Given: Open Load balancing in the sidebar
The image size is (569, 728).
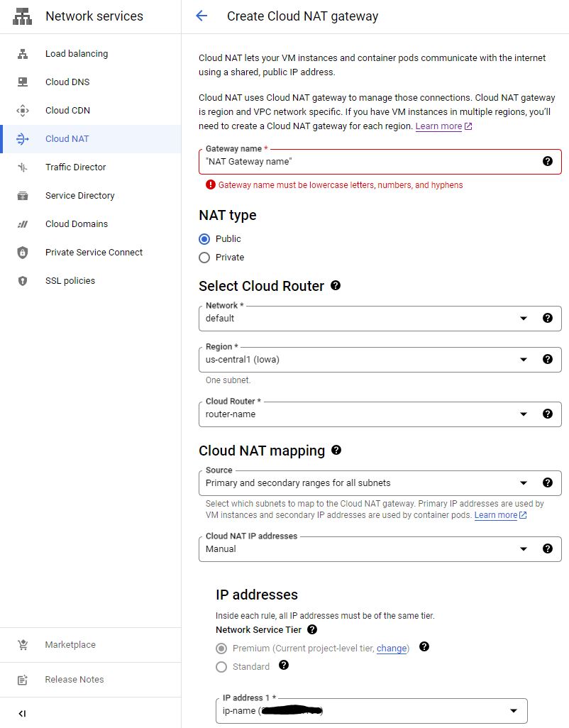Looking at the screenshot, I should click(x=77, y=54).
